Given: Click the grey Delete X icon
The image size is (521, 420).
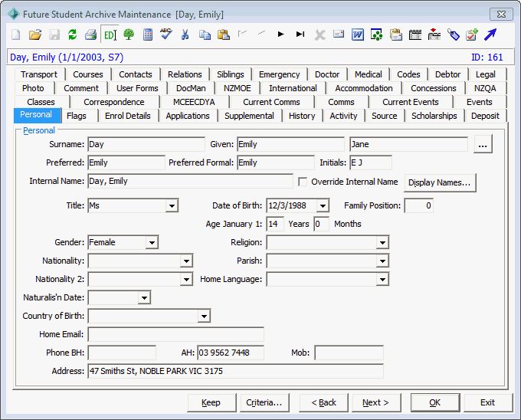Looking at the screenshot, I should [320, 34].
